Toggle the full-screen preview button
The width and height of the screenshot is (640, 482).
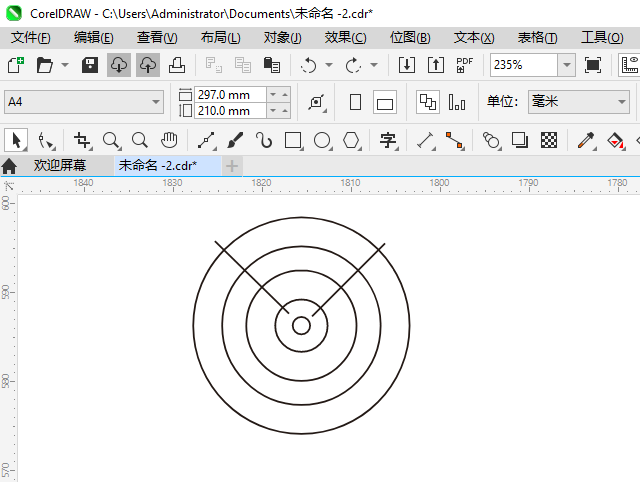click(x=593, y=65)
